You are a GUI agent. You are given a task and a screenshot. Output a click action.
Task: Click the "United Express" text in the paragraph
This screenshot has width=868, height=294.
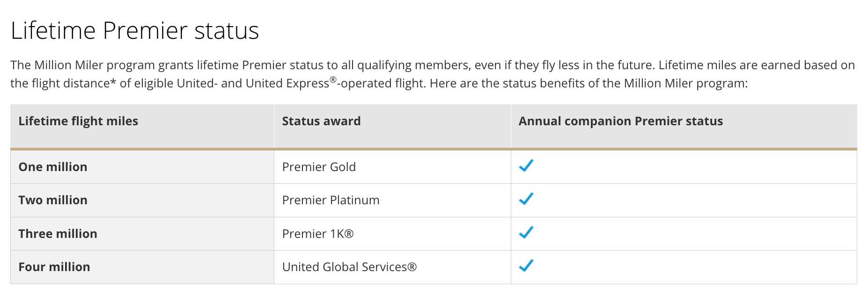pos(287,83)
